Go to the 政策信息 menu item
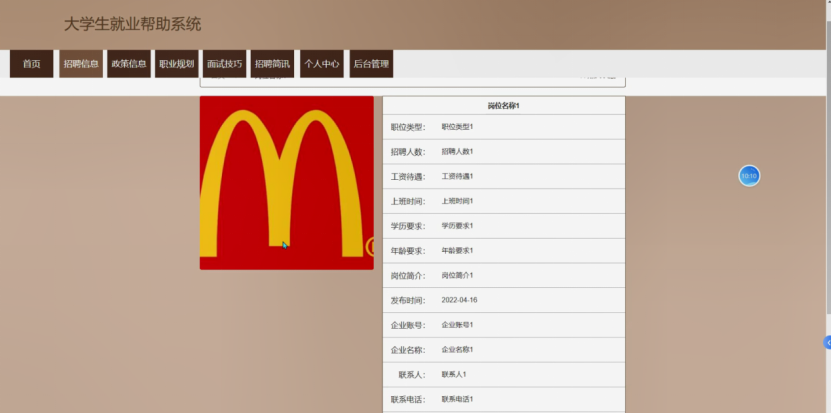Image resolution: width=831 pixels, height=413 pixels. coord(129,64)
